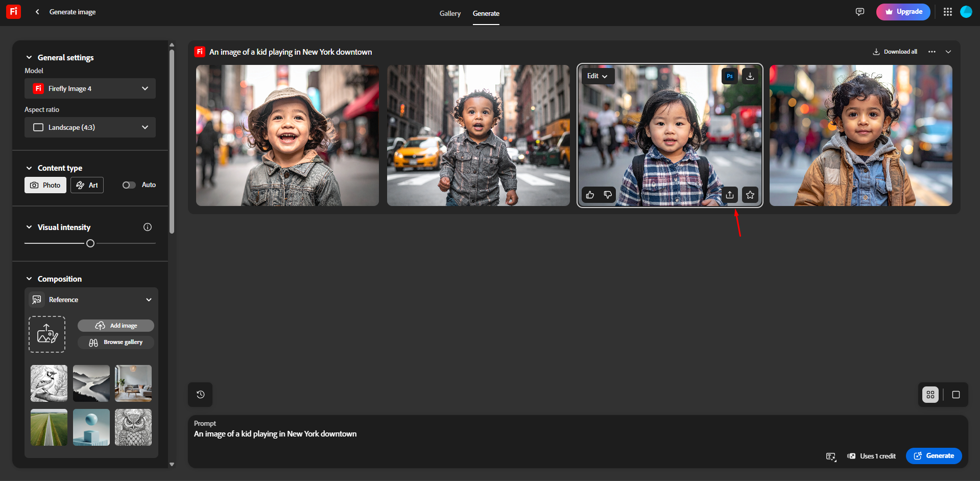This screenshot has height=481, width=980.
Task: Open the Edit dropdown on the third image
Action: pos(597,76)
